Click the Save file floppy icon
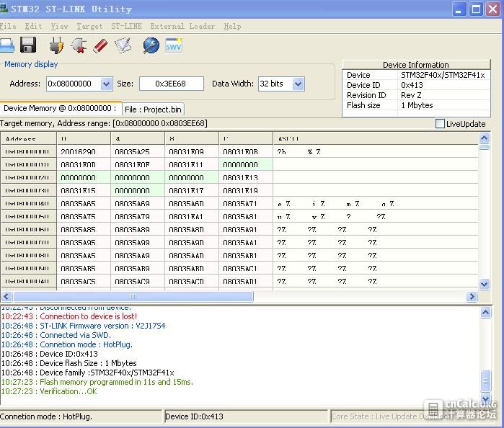The image size is (504, 428). pos(28,45)
